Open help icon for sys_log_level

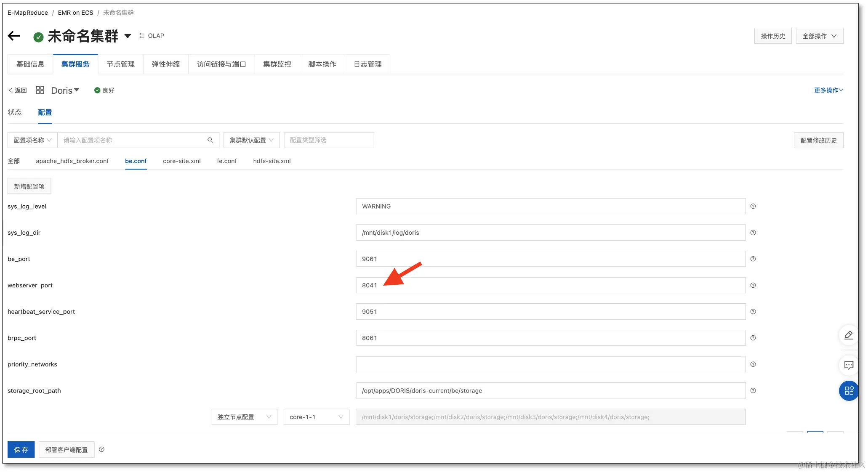(x=753, y=206)
